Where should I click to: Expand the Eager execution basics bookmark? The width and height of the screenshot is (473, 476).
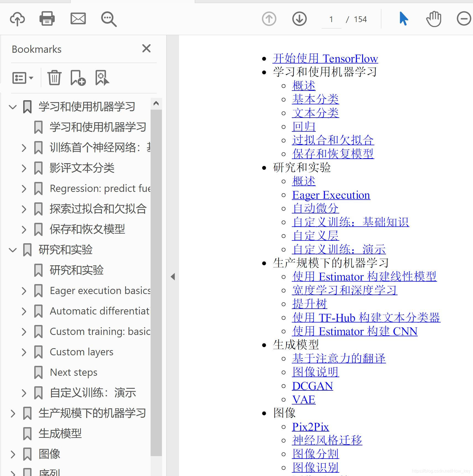[24, 291]
